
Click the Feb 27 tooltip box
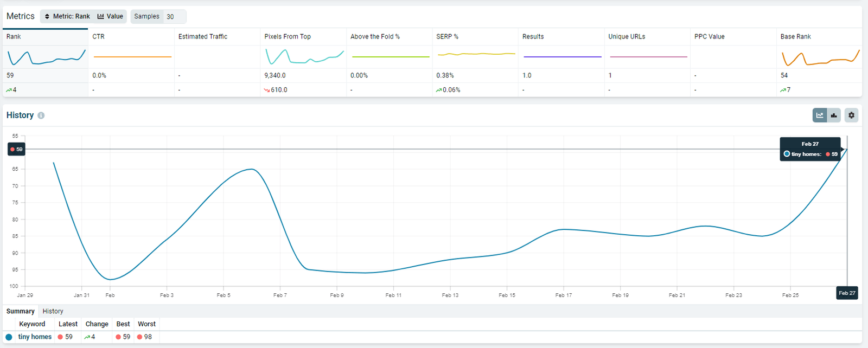click(810, 149)
